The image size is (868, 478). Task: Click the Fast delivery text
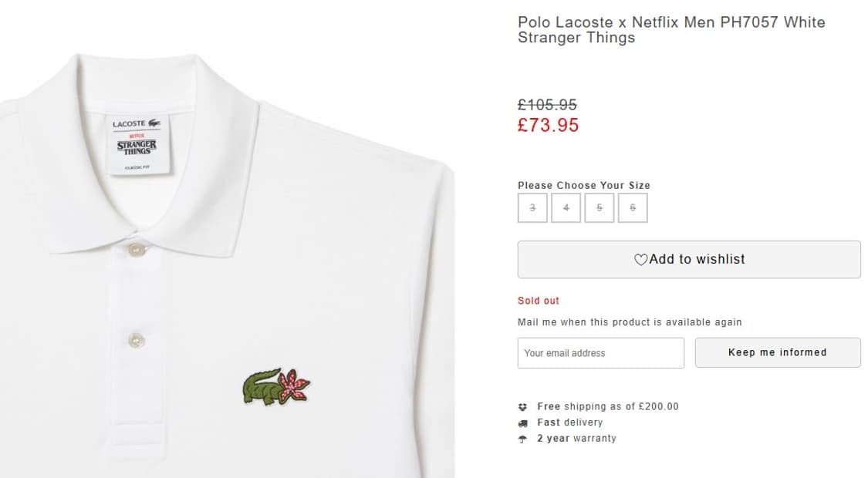tap(570, 422)
